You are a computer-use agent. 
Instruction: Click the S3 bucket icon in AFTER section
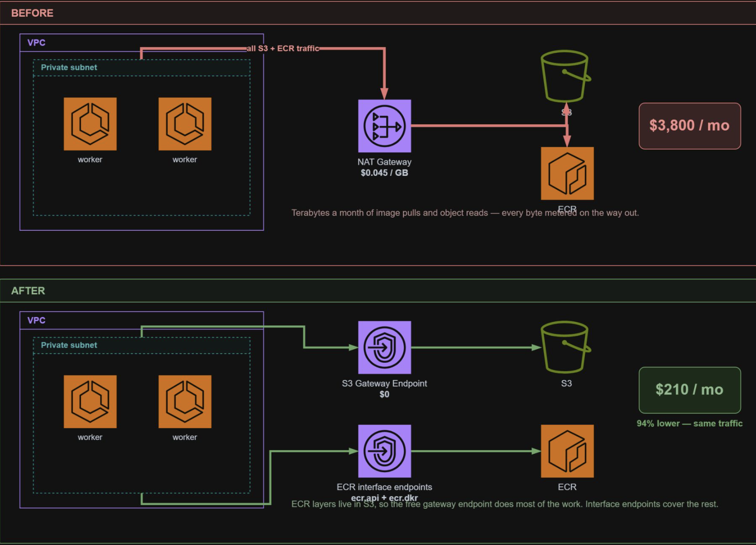[566, 347]
